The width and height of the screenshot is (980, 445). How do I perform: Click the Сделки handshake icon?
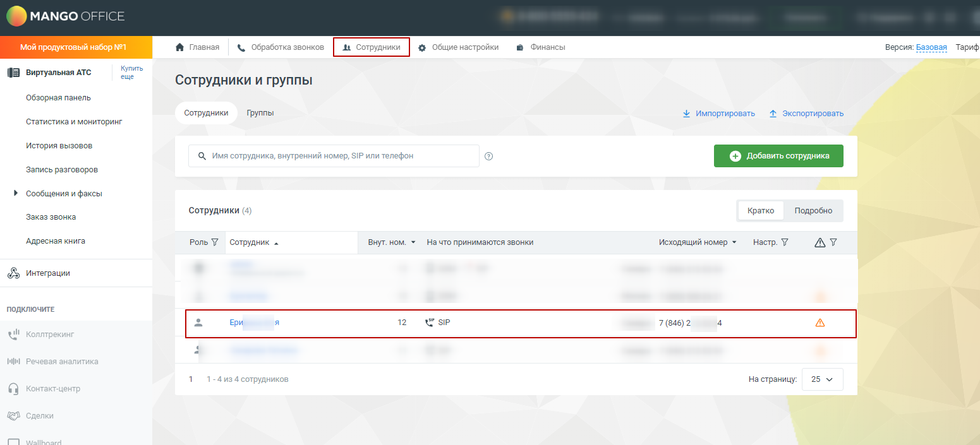tap(13, 416)
